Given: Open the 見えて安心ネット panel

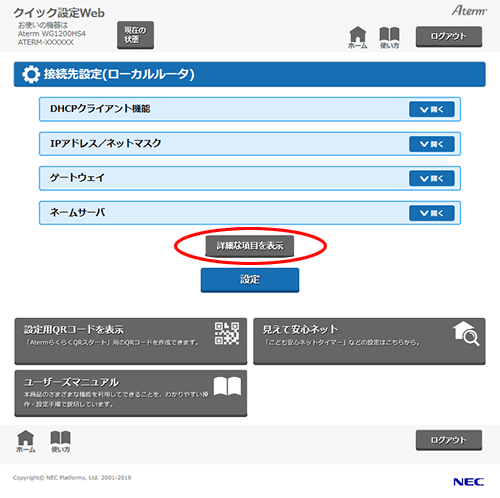Looking at the screenshot, I should (x=369, y=341).
